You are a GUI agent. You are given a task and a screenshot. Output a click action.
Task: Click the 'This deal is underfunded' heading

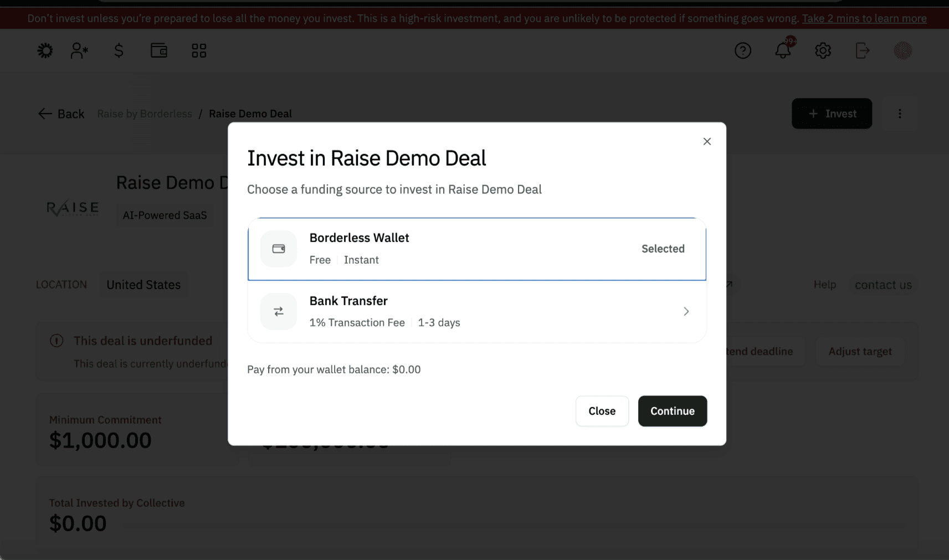(x=143, y=341)
